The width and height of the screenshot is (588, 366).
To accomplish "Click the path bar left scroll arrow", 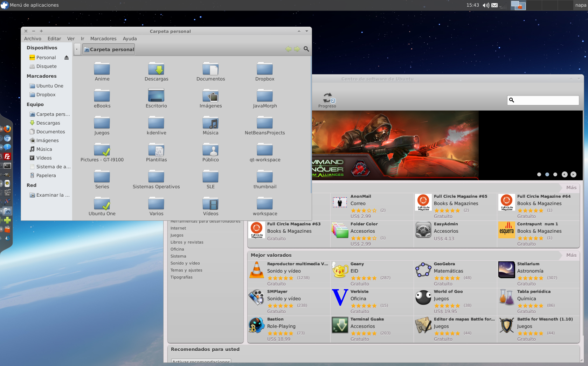I will (77, 49).
